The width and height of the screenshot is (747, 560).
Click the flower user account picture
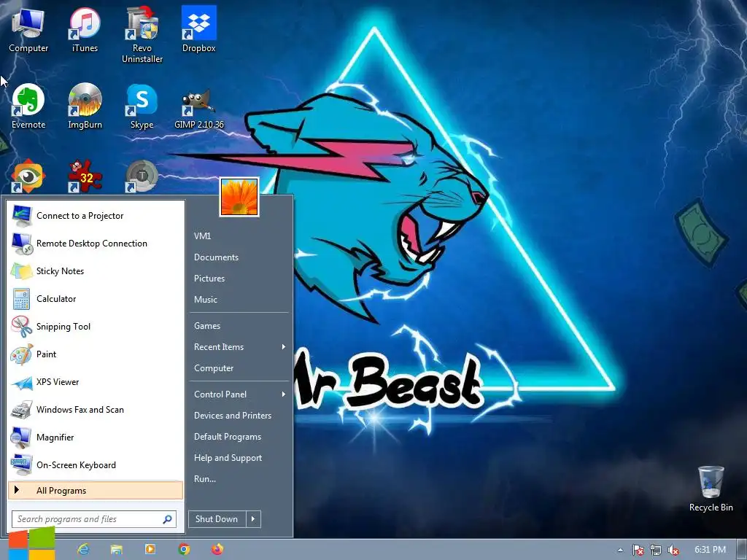[x=239, y=197]
